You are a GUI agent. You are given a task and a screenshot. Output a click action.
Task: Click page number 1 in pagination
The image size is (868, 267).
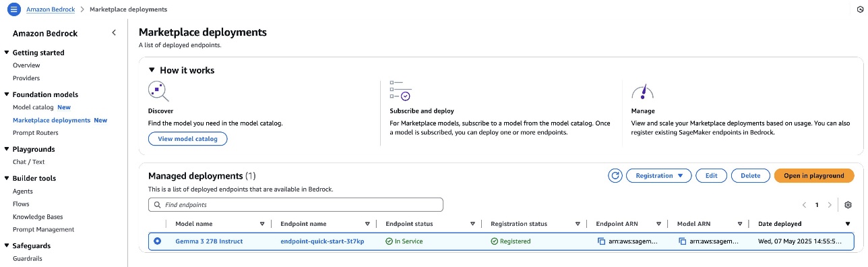[x=817, y=205]
